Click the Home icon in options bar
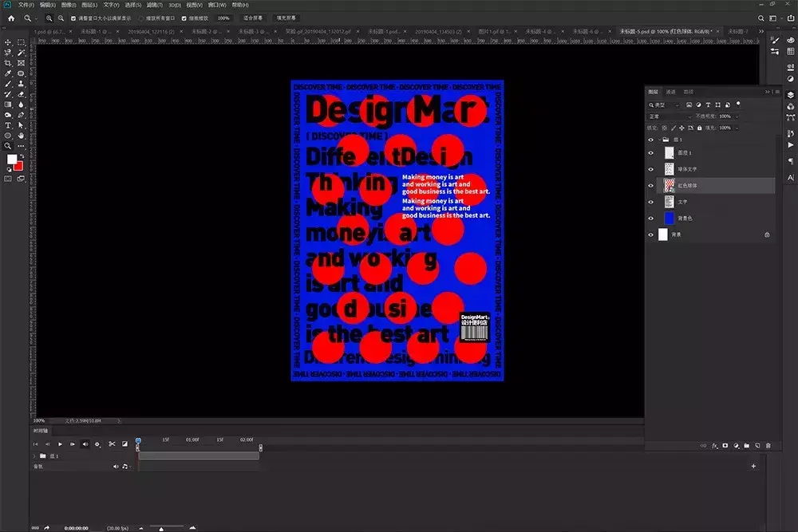798x532 pixels. (10, 17)
